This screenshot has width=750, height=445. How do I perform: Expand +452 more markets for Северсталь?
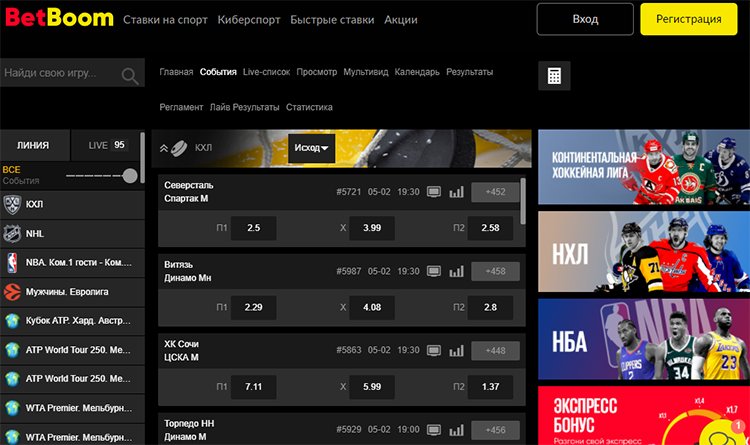tap(495, 192)
